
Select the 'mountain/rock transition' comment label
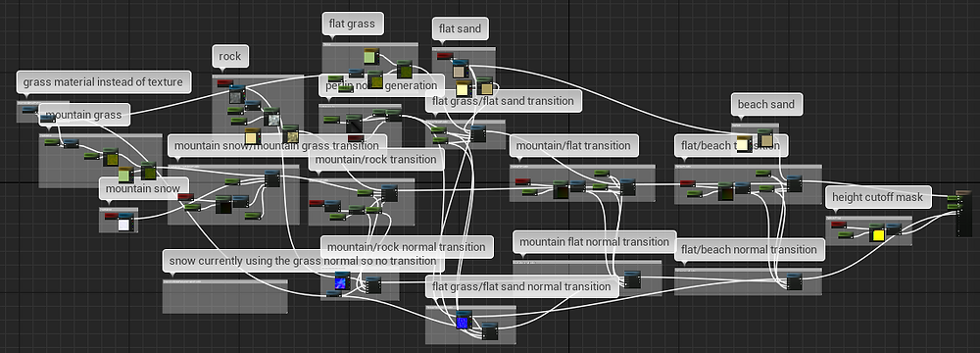(376, 159)
